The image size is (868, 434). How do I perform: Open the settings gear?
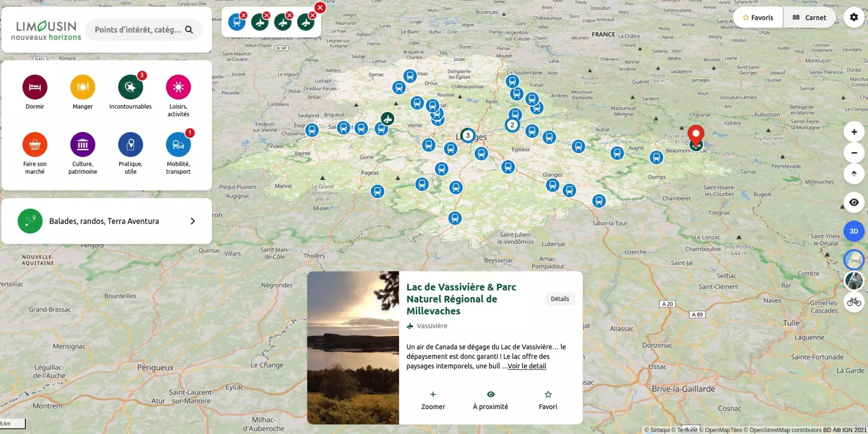(x=854, y=17)
